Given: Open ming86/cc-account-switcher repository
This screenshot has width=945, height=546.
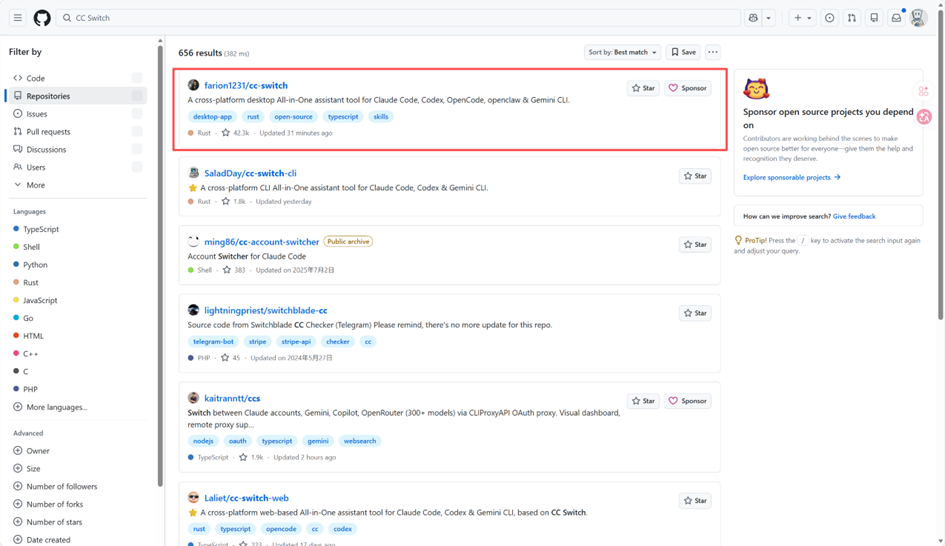Looking at the screenshot, I should click(262, 242).
